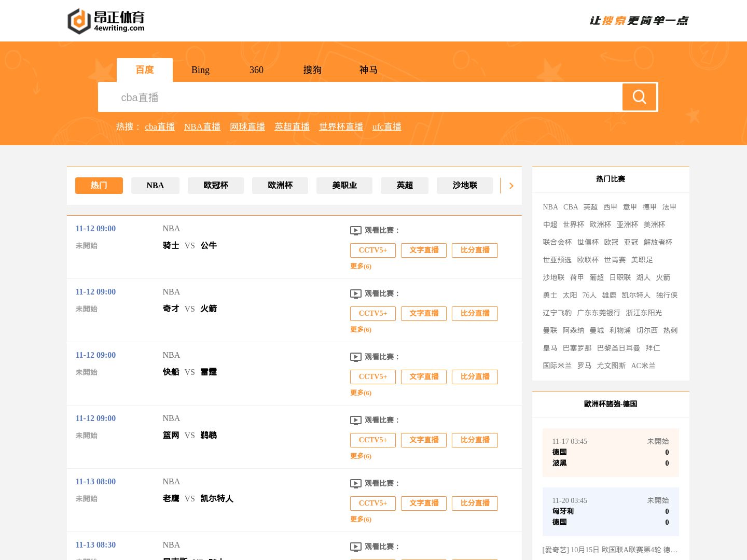747x560 pixels.
Task: Expand more league tabs with right chevron
Action: click(511, 186)
